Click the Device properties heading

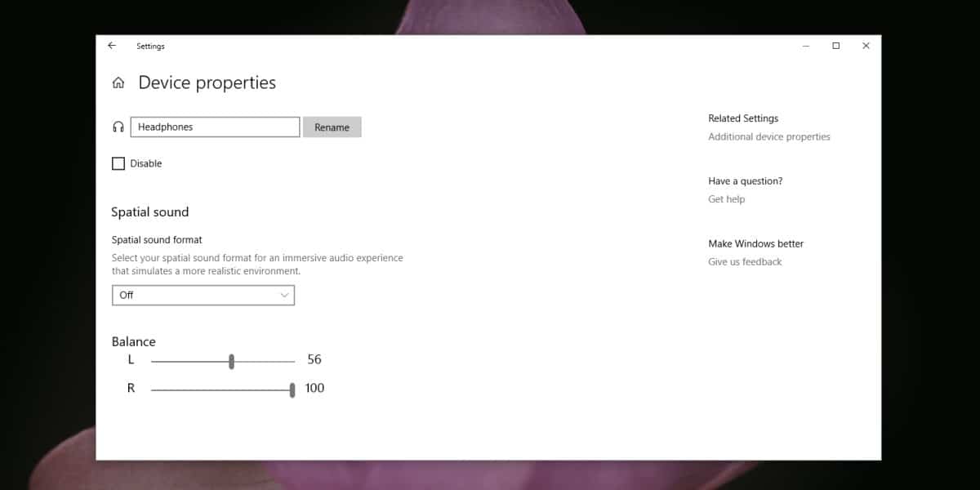tap(207, 82)
